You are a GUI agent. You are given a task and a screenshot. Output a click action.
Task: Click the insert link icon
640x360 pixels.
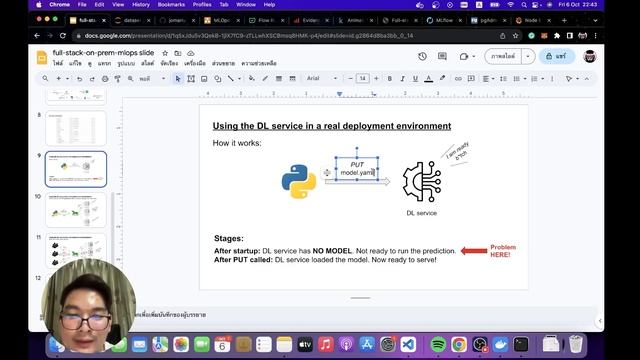point(458,78)
